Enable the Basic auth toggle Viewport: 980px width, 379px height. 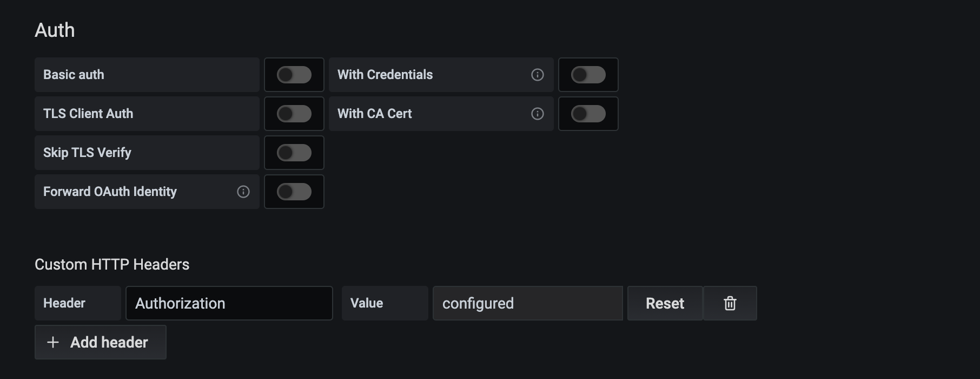point(294,75)
